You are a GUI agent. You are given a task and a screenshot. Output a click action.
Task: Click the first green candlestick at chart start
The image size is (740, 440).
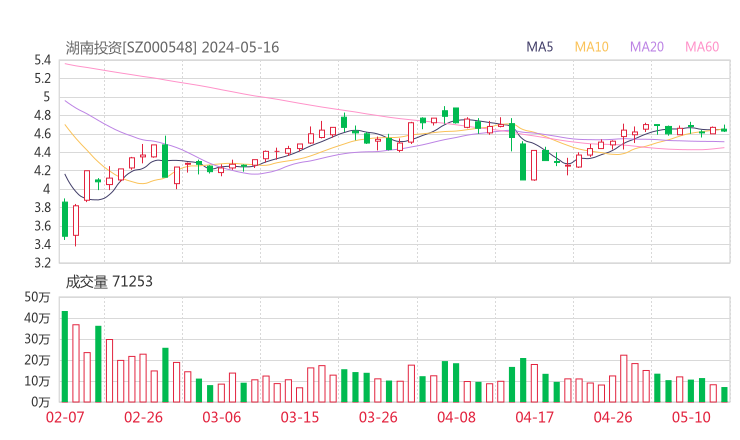click(65, 219)
